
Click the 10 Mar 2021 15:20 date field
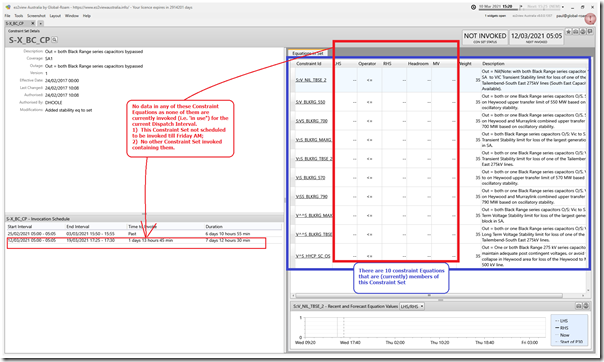pyautogui.click(x=496, y=7)
